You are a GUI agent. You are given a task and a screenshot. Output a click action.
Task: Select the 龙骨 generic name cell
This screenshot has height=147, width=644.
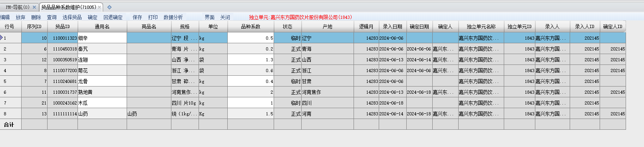(102, 81)
